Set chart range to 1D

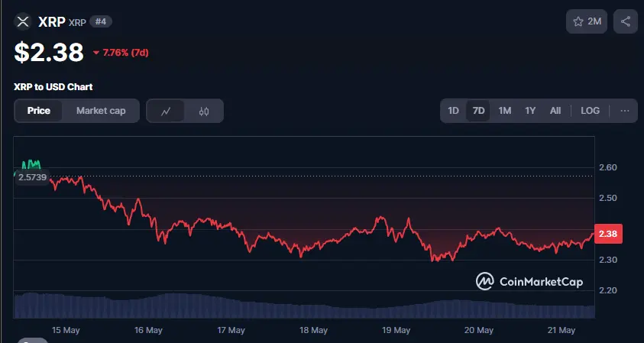pyautogui.click(x=453, y=111)
